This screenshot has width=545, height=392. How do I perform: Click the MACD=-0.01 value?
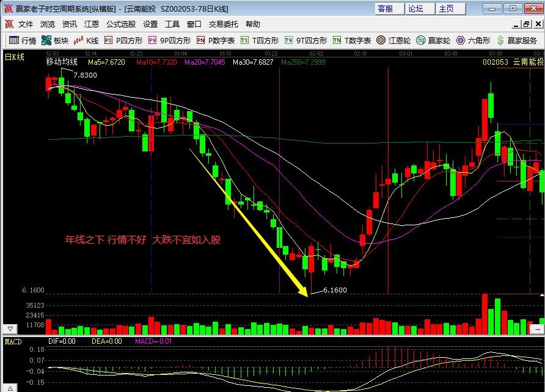[x=153, y=341]
